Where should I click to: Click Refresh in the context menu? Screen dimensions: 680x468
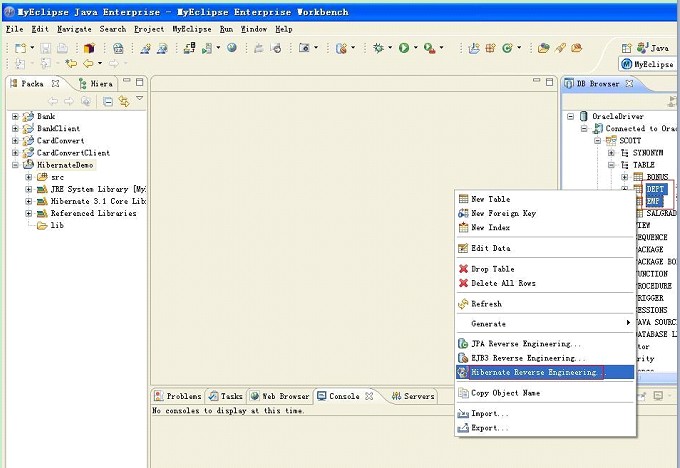[x=486, y=304]
